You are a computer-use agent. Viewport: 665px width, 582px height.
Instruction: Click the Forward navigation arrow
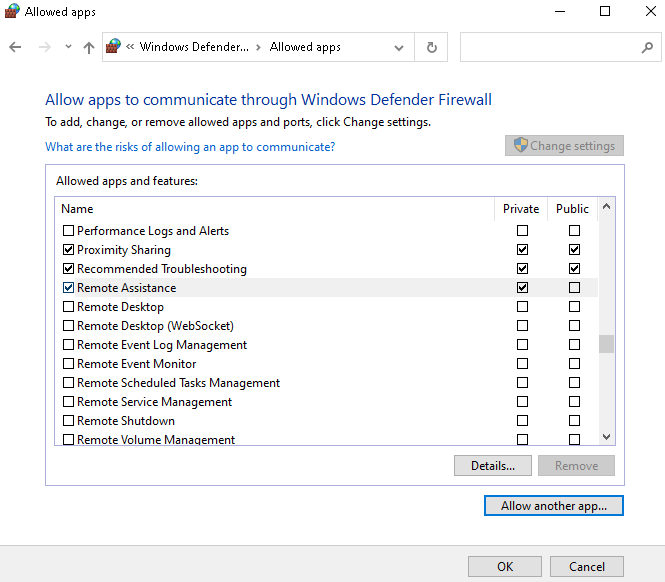pos(45,47)
